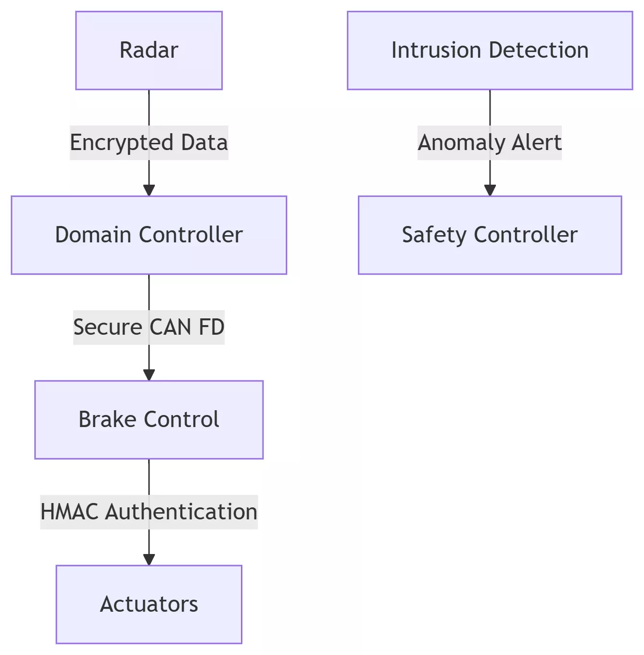Screen dimensions: 644x655
Task: Click the Actuators node
Action: click(x=149, y=604)
